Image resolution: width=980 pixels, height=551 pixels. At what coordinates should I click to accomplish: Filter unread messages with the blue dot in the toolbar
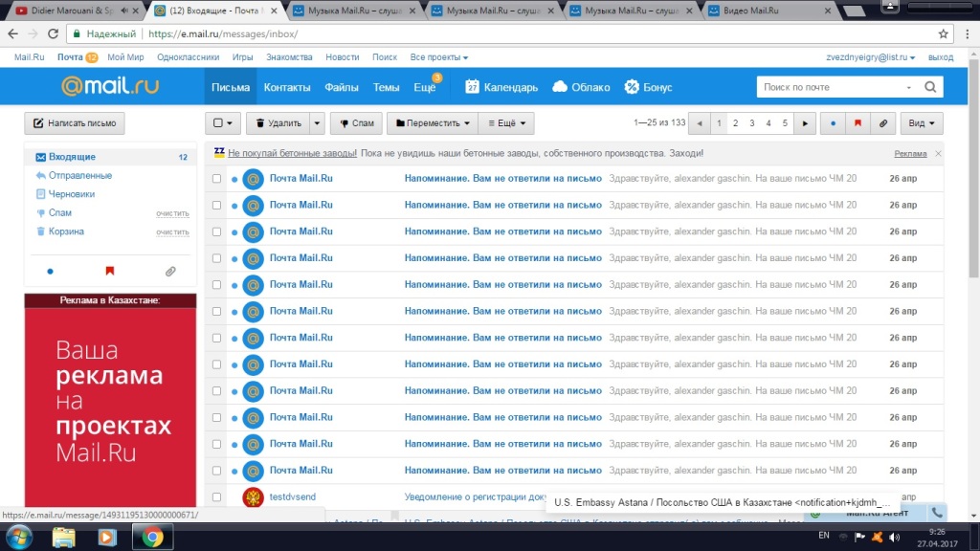pos(833,123)
